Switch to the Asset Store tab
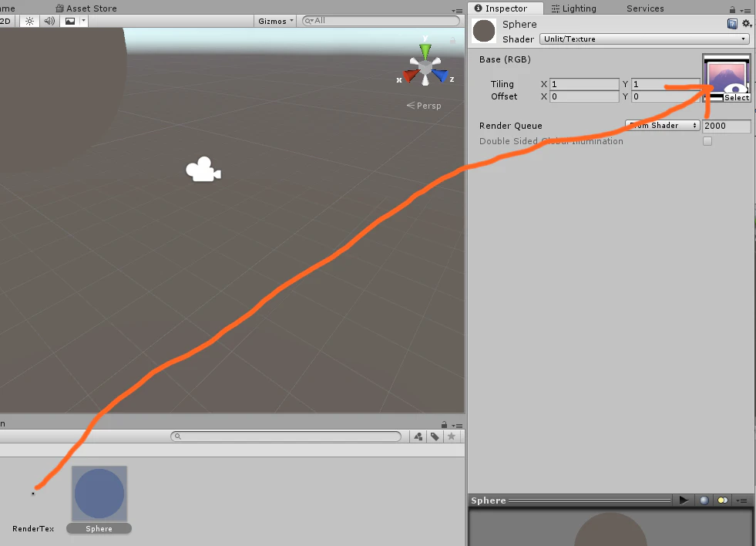The width and height of the screenshot is (756, 546). point(86,8)
